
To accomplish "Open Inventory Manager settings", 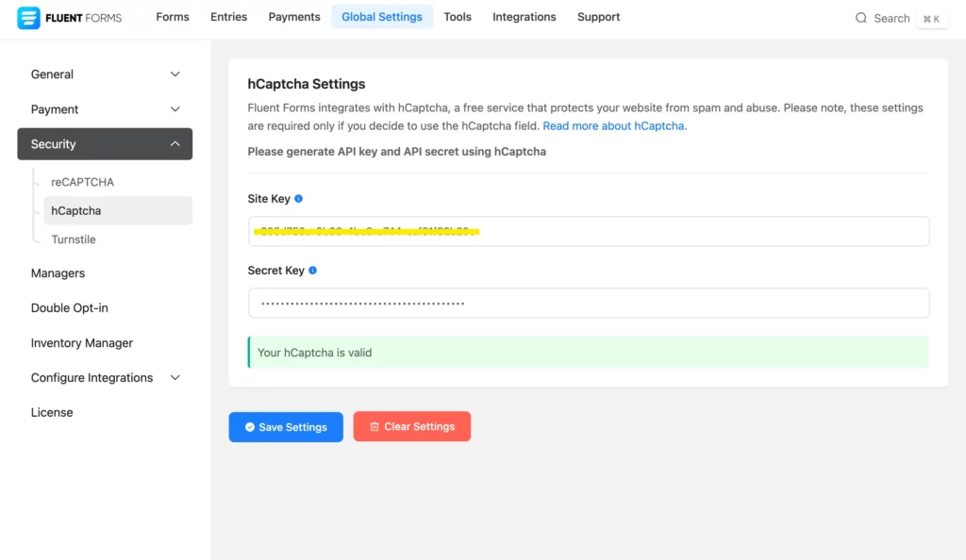I will pyautogui.click(x=82, y=343).
